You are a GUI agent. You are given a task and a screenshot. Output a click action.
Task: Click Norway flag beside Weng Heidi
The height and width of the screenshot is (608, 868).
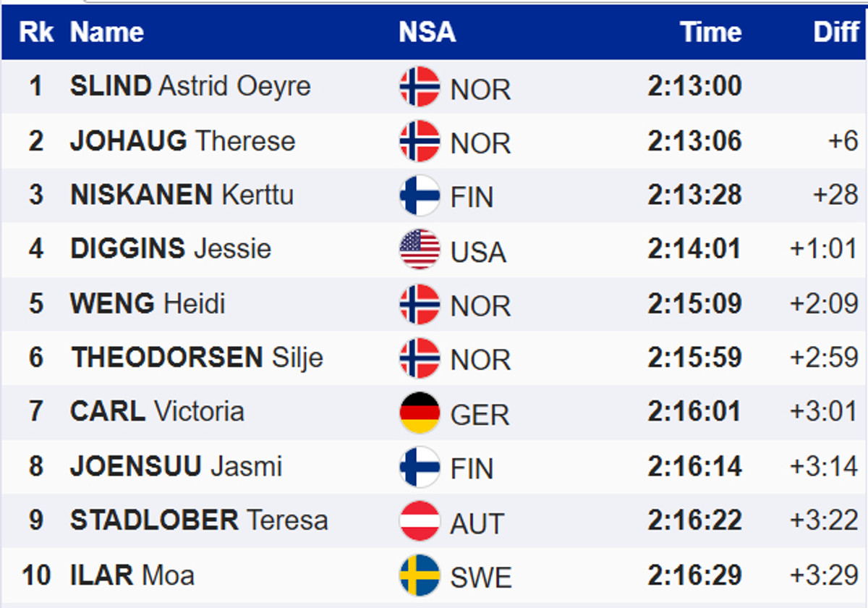coord(420,304)
